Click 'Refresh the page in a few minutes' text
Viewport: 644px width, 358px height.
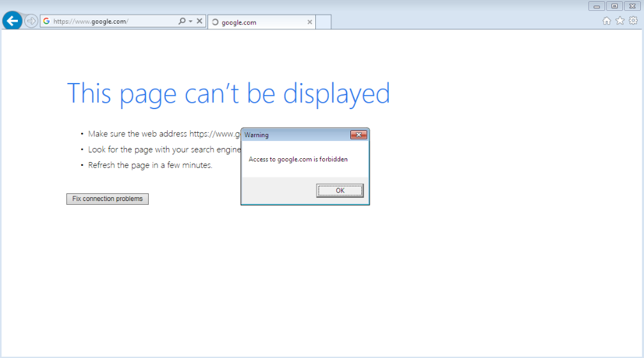[151, 165]
